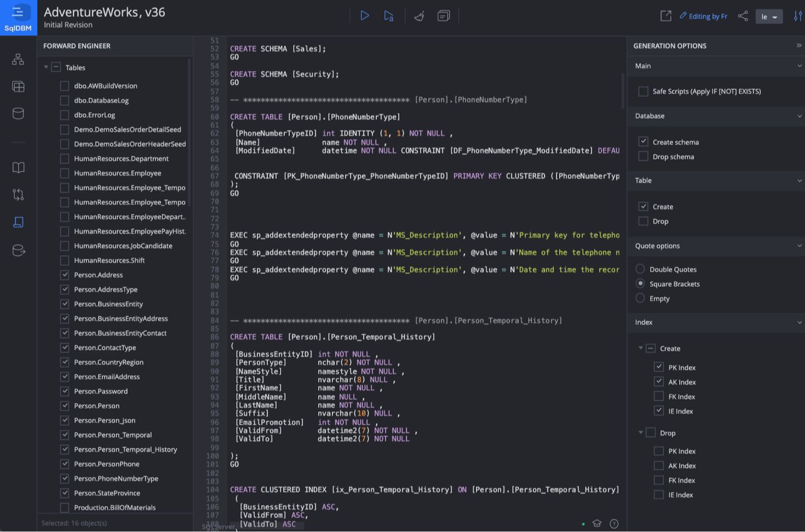Click the Initial Revision label
805x532 pixels.
(68, 25)
